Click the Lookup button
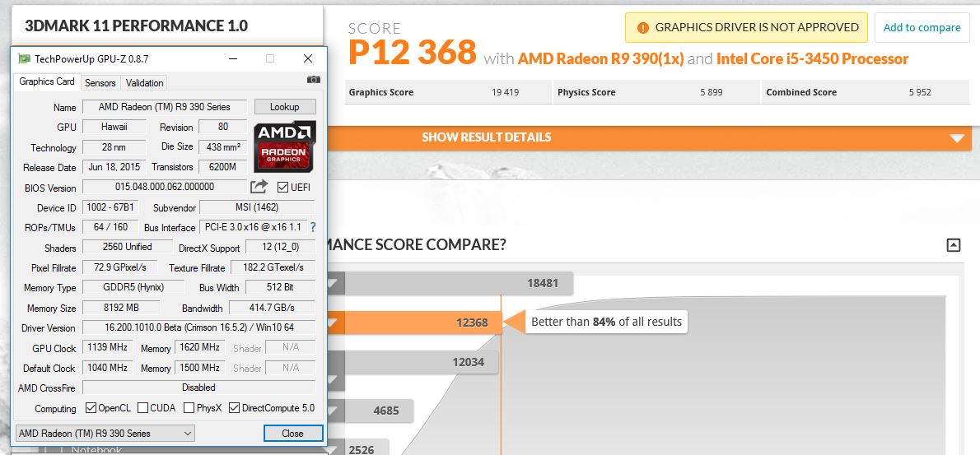980x455 pixels. click(284, 107)
